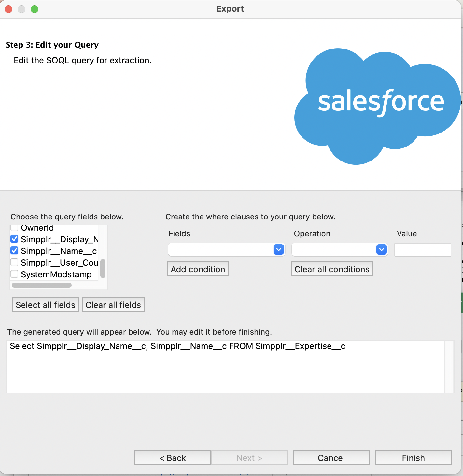Click the Value input field
Screen dimensions: 463x476
pos(423,250)
